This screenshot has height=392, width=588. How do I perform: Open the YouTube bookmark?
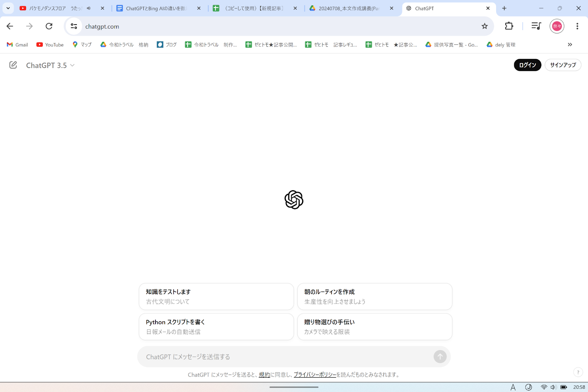point(50,44)
